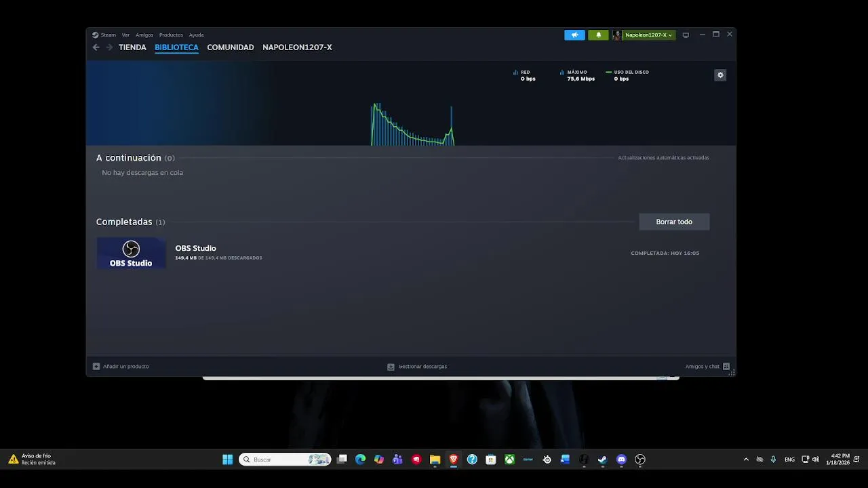Open File Explorer from taskbar
The image size is (868, 488).
435,460
